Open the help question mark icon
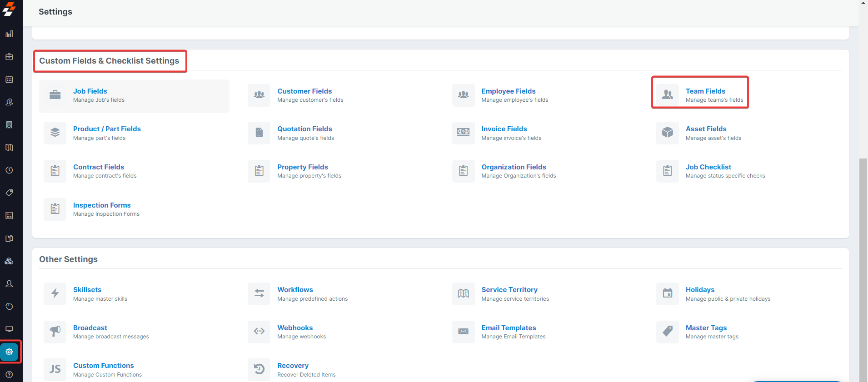The width and height of the screenshot is (868, 382). click(9, 375)
